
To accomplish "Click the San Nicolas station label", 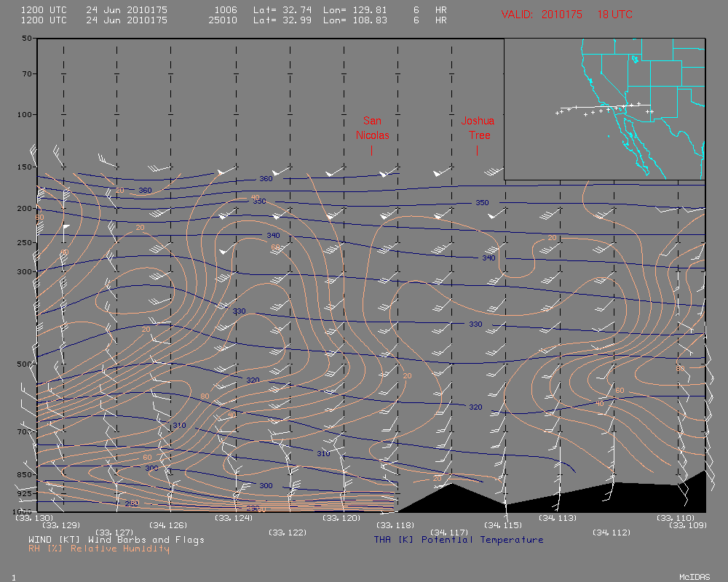I will click(372, 128).
